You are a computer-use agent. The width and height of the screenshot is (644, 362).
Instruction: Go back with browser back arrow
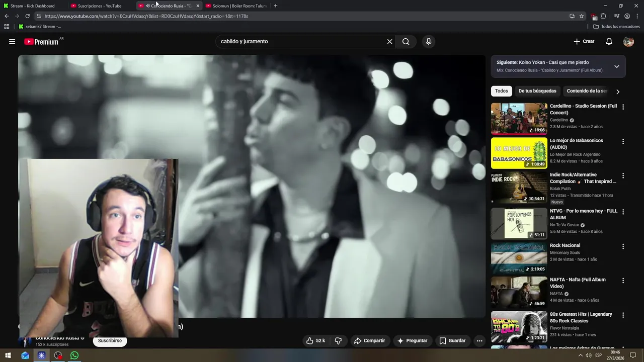[x=7, y=16]
